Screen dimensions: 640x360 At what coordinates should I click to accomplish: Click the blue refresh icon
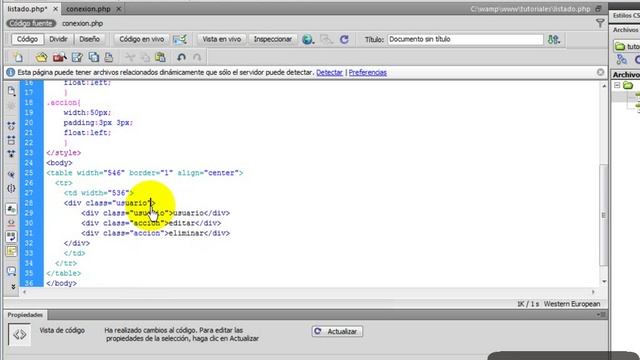[344, 40]
